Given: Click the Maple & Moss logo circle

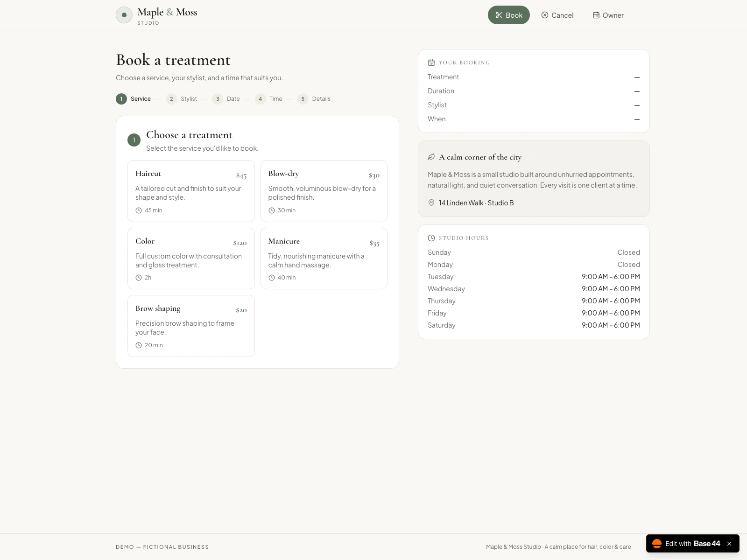Looking at the screenshot, I should (x=124, y=15).
